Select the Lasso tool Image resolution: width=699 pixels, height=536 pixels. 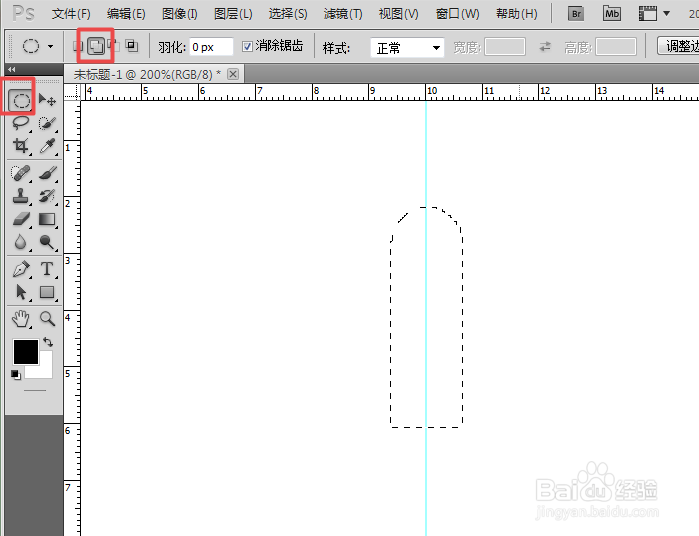point(21,123)
